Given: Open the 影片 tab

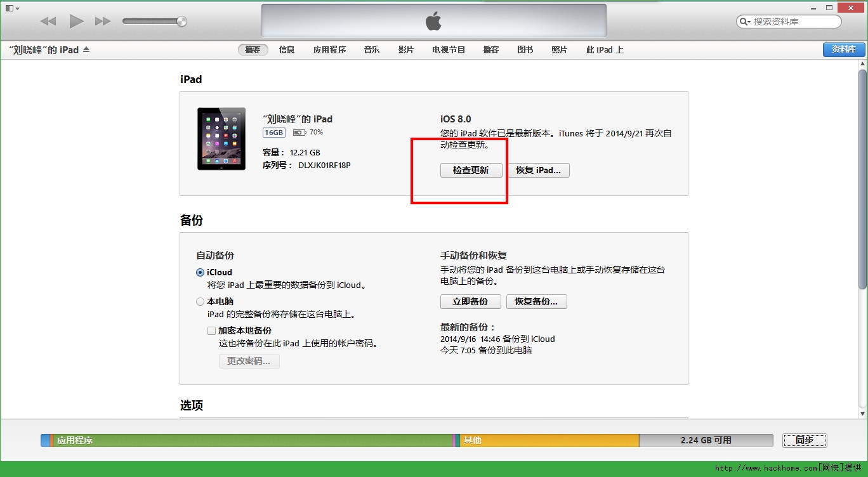Looking at the screenshot, I should (406, 49).
